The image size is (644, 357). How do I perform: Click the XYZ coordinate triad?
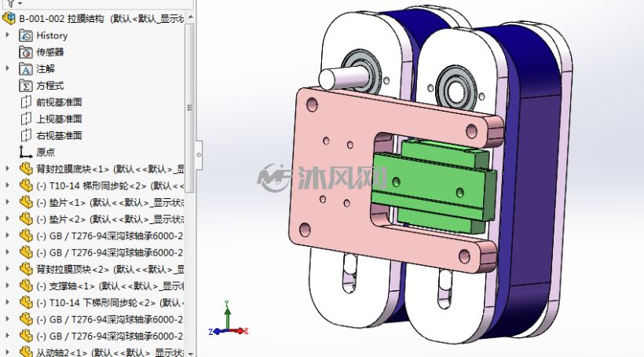click(229, 318)
